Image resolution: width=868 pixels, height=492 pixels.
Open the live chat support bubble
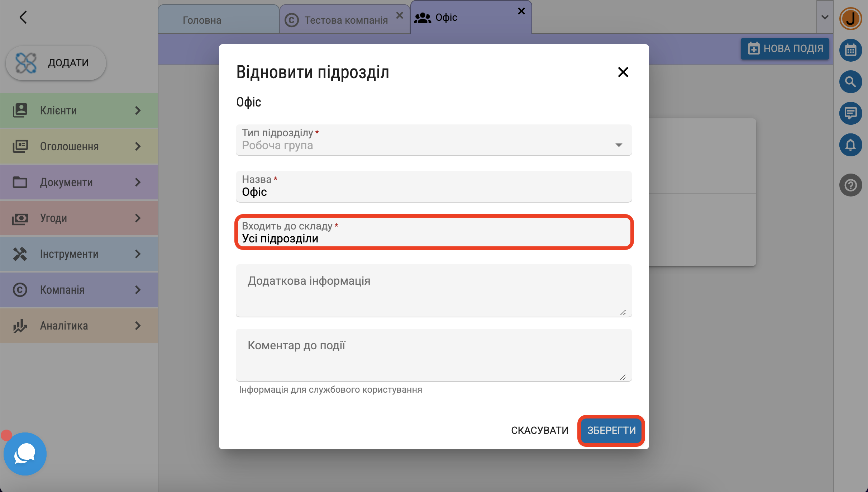coord(25,454)
